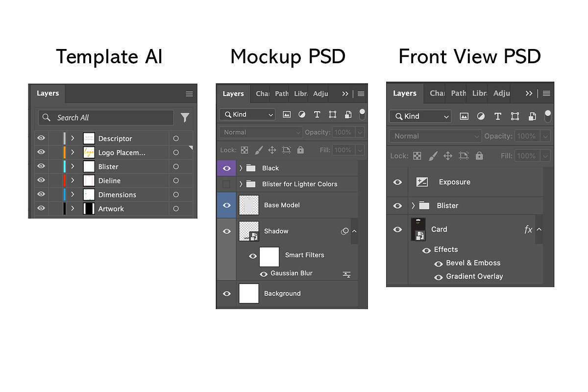Viewport: 588px width, 392px height.
Task: Filter for adjustment layers in Mockup PSD
Action: 302,115
